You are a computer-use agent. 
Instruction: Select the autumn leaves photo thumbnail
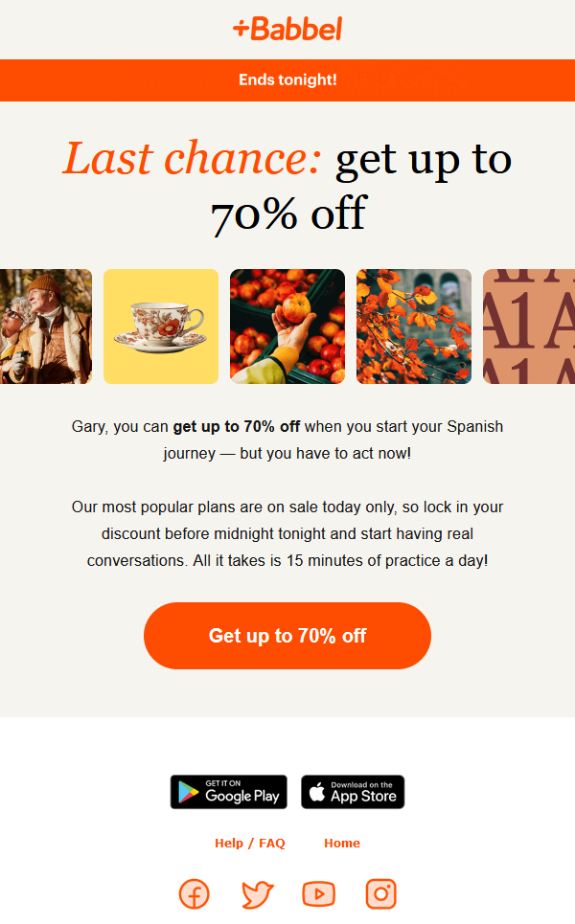tap(413, 327)
